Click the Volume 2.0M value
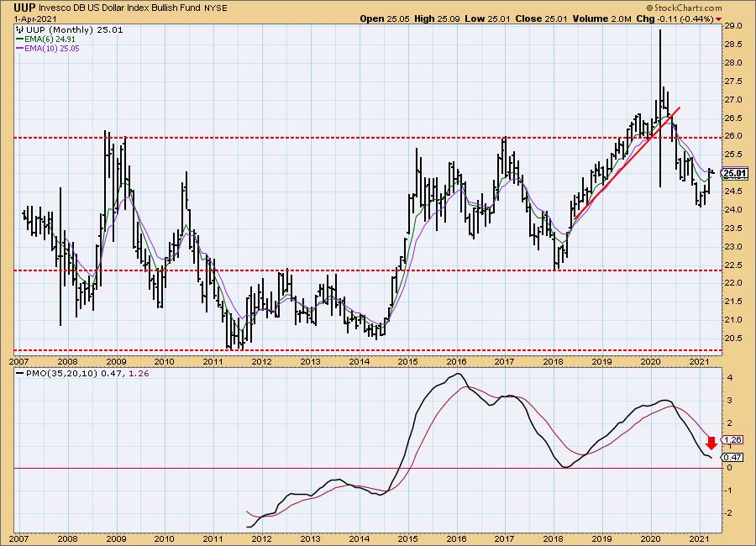Image resolution: width=756 pixels, height=546 pixels. [x=601, y=18]
